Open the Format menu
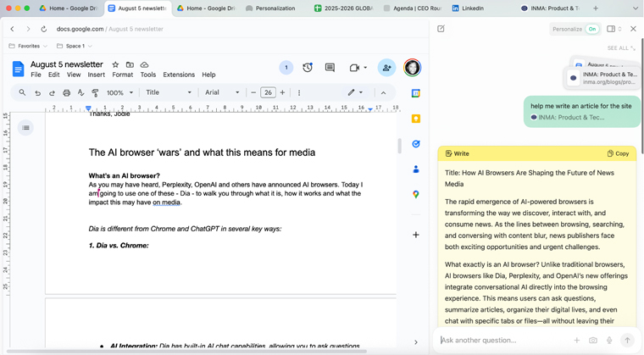Image resolution: width=644 pixels, height=355 pixels. 122,75
